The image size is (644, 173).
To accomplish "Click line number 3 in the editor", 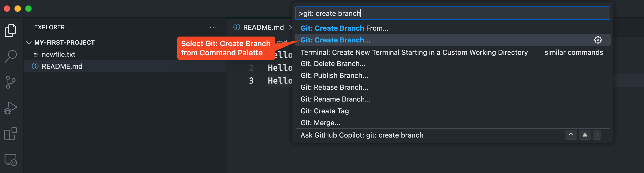I will pyautogui.click(x=251, y=81).
